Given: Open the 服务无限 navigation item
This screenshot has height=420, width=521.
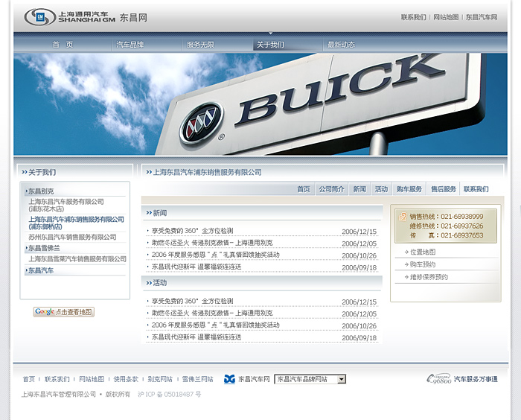Looking at the screenshot, I should click(200, 45).
